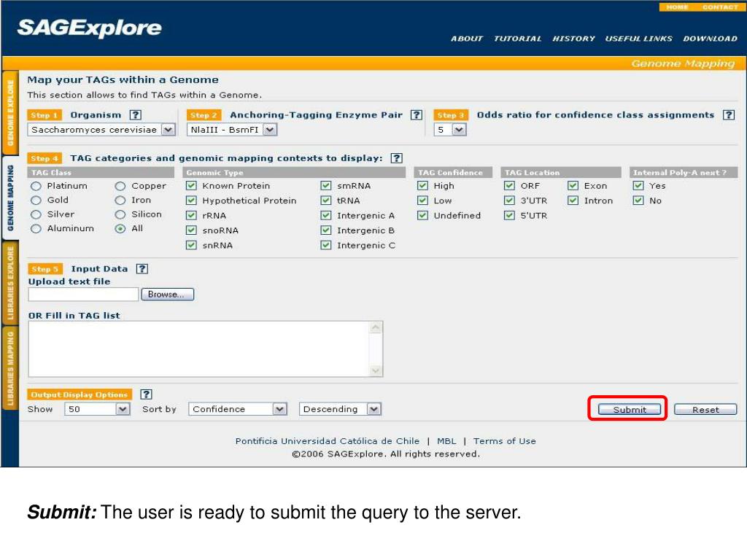This screenshot has height=560, width=747.
Task: Click the Input Data help icon
Action: pos(142,269)
